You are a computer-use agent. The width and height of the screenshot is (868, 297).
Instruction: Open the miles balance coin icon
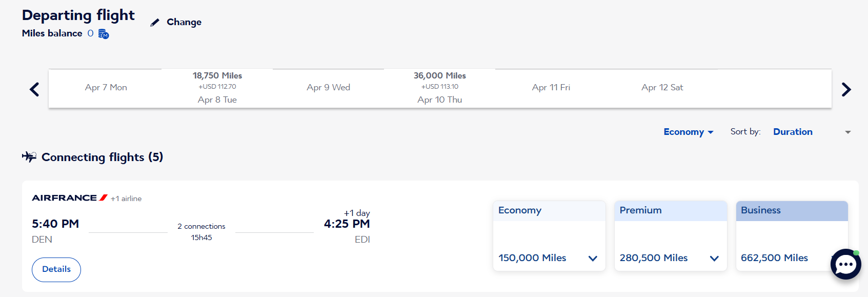(104, 34)
